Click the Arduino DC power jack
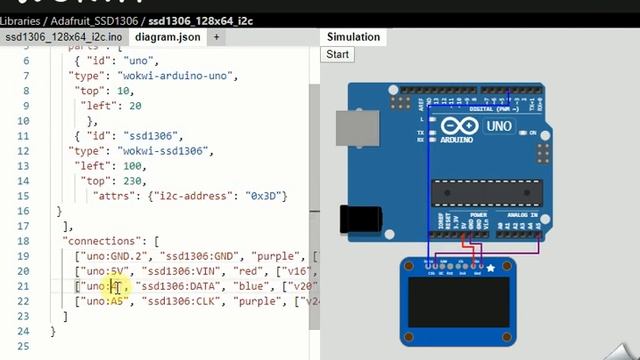Image resolution: width=640 pixels, height=360 pixels. pos(361,219)
